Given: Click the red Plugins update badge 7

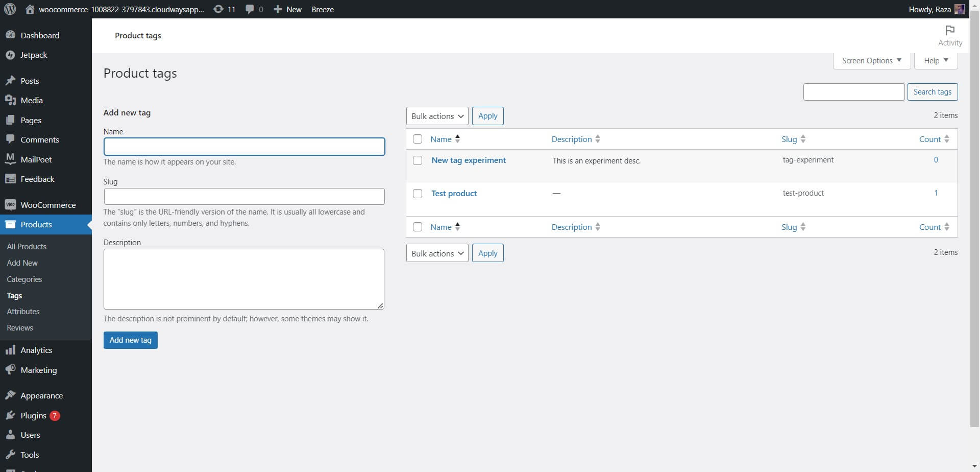Looking at the screenshot, I should (x=55, y=415).
